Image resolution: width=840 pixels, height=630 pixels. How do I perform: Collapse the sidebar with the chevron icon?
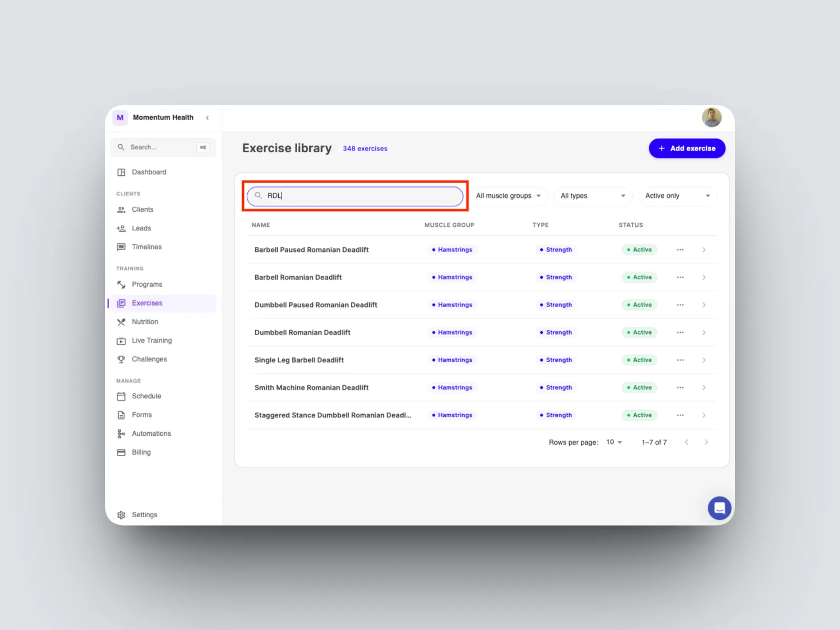[207, 118]
